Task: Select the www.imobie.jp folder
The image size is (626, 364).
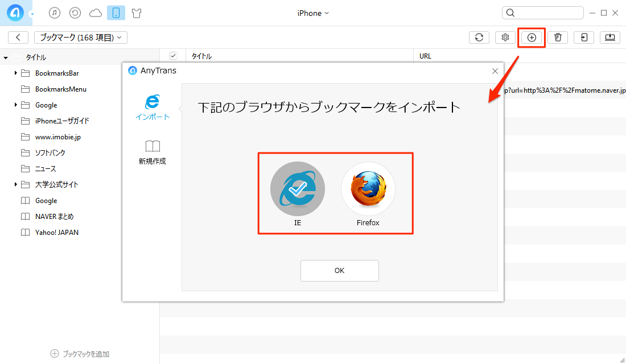Action: (x=58, y=137)
